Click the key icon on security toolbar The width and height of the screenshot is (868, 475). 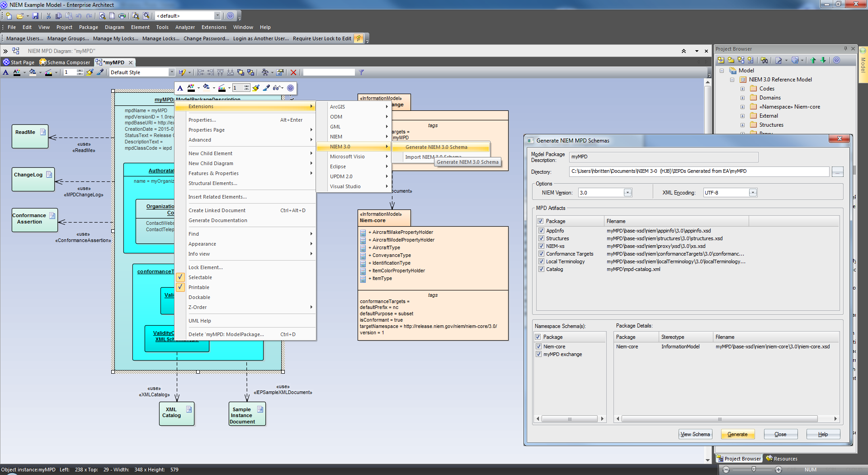click(358, 38)
